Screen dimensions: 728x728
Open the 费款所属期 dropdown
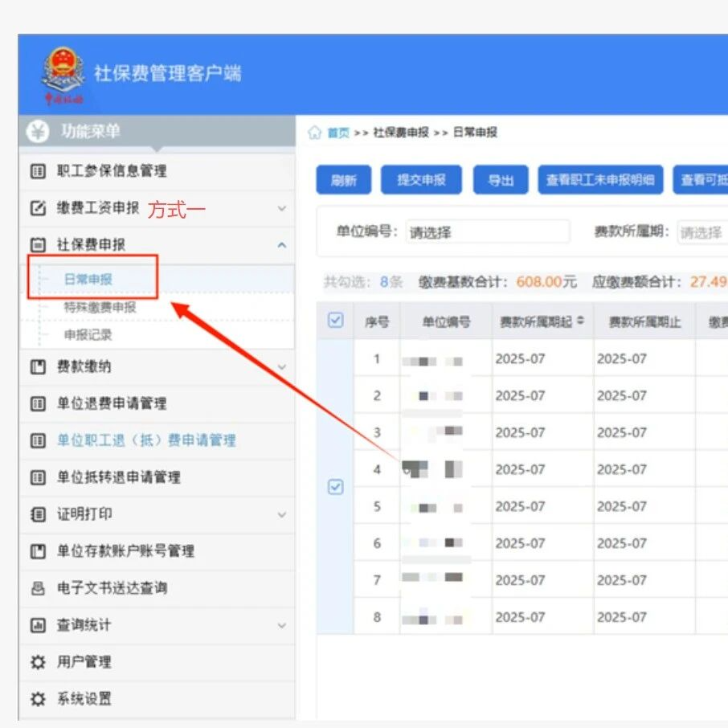[701, 232]
